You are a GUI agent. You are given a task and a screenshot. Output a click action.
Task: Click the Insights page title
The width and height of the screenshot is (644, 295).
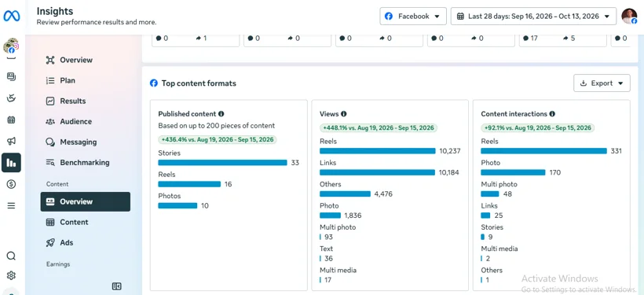click(55, 11)
